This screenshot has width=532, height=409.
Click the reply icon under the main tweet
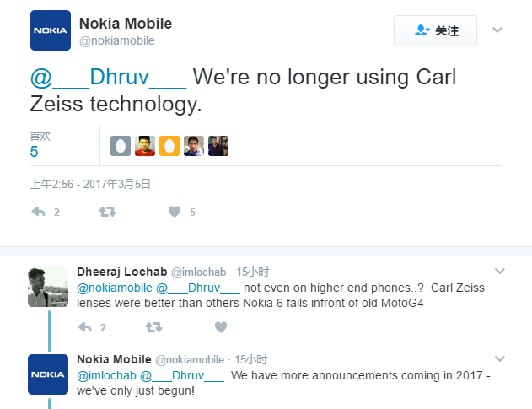(38, 212)
